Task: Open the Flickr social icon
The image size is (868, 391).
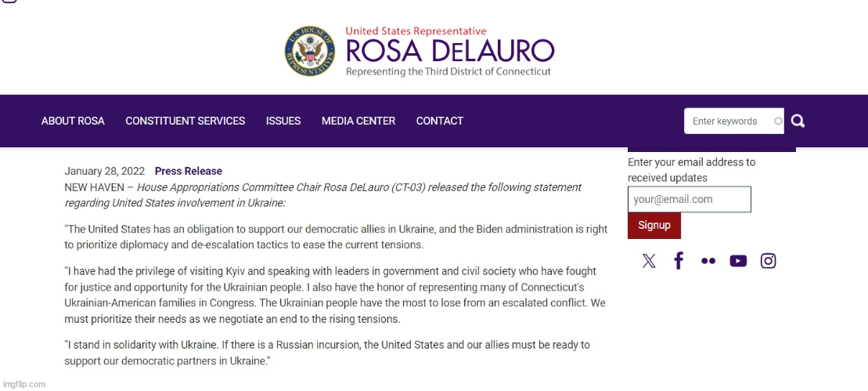Action: (x=708, y=261)
